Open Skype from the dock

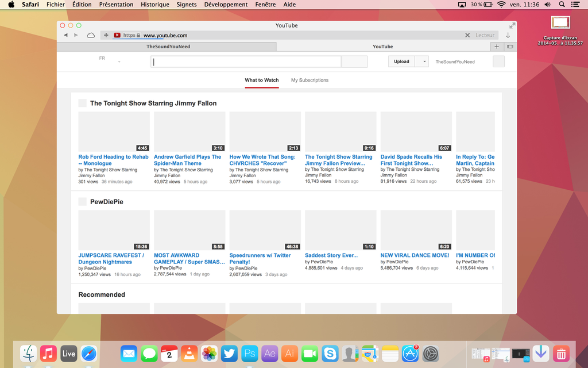tap(330, 354)
